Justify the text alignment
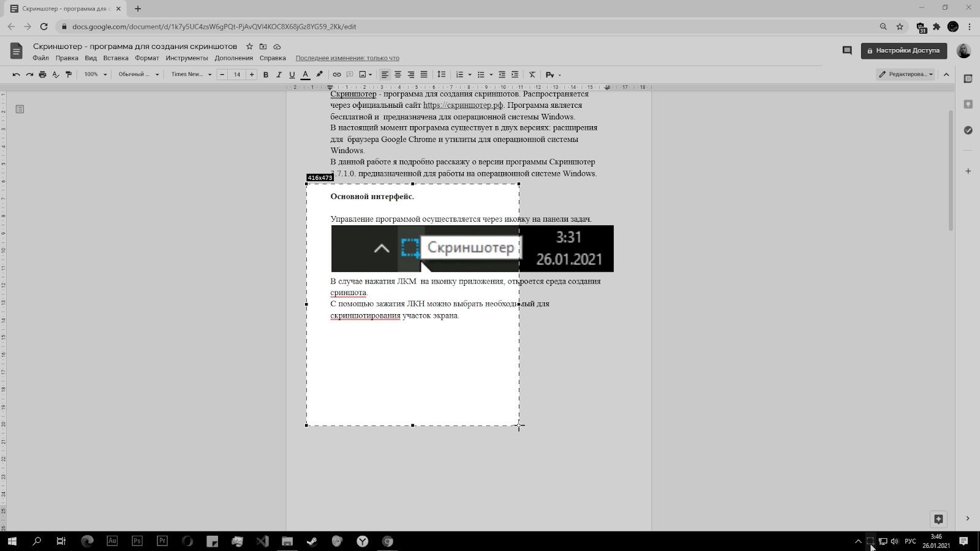The width and height of the screenshot is (980, 551). click(424, 75)
